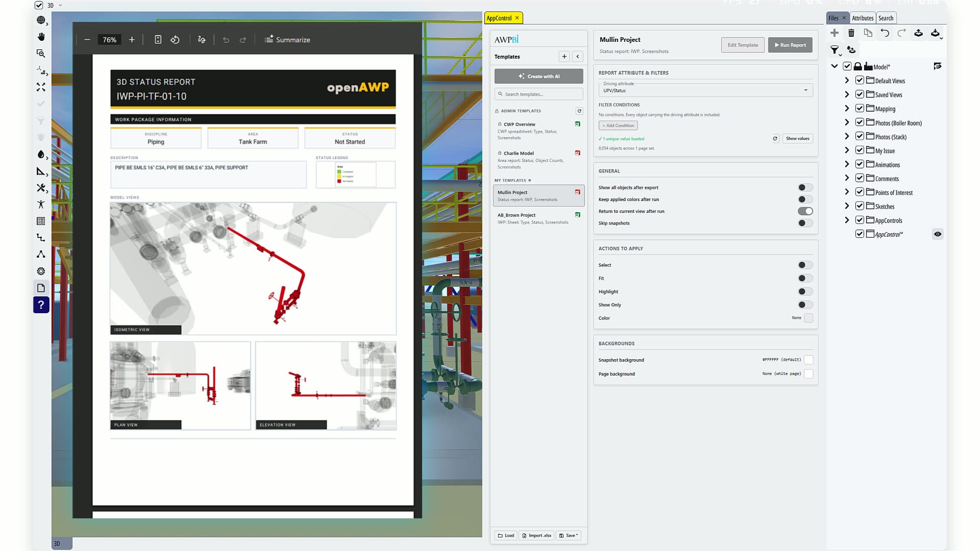The height and width of the screenshot is (551, 980).
Task: Open the Color swatch under Actions
Action: [x=808, y=318]
